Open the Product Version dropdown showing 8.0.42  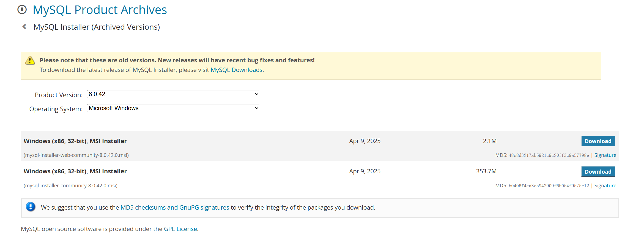tap(173, 94)
